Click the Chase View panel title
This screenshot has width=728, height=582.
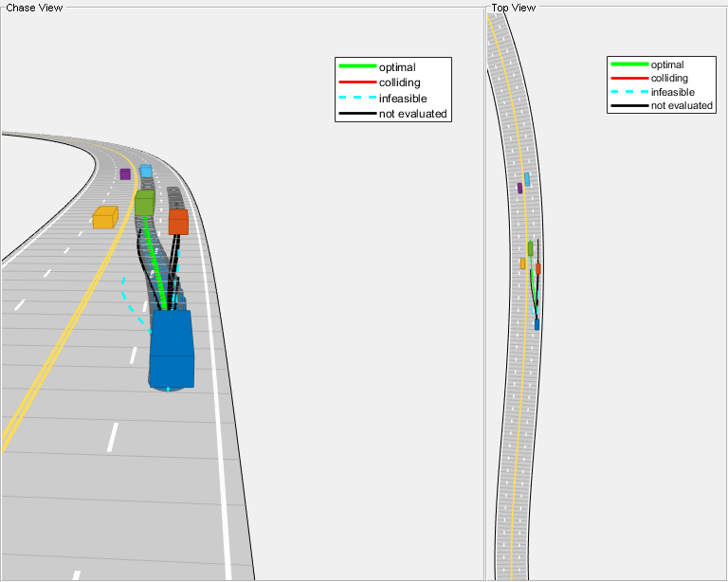[34, 8]
